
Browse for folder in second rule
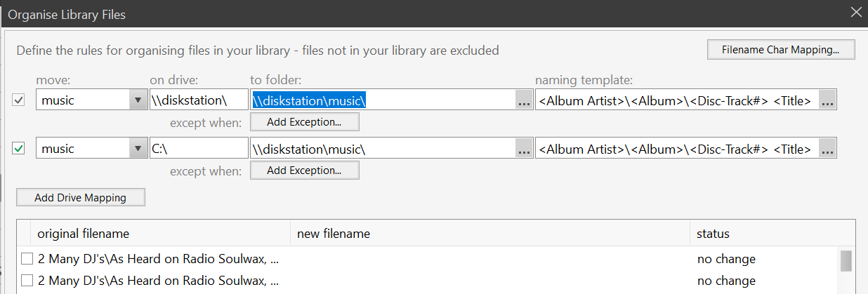[524, 149]
